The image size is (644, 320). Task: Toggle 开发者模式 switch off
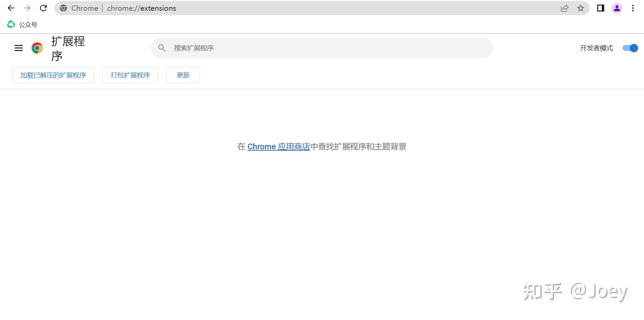630,48
